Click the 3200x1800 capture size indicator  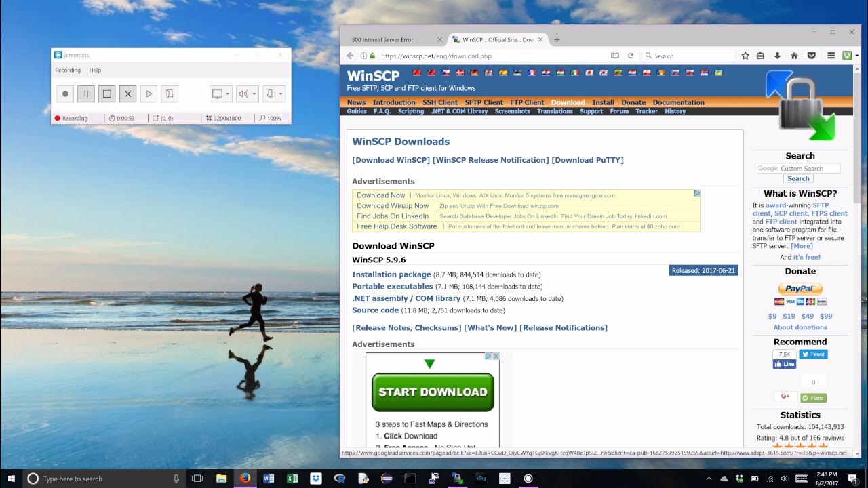click(x=223, y=118)
